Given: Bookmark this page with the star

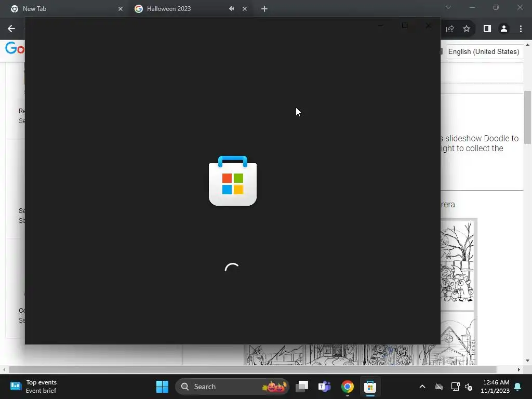Looking at the screenshot, I should pyautogui.click(x=467, y=29).
